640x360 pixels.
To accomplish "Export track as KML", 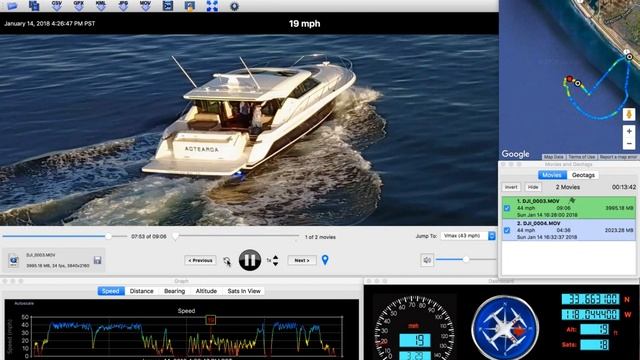I will pyautogui.click(x=101, y=5).
